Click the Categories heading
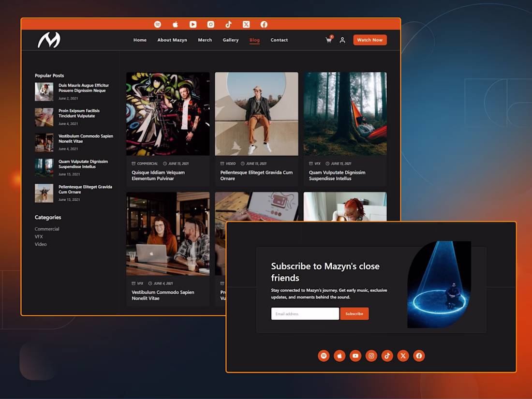532x399 pixels. [x=48, y=217]
